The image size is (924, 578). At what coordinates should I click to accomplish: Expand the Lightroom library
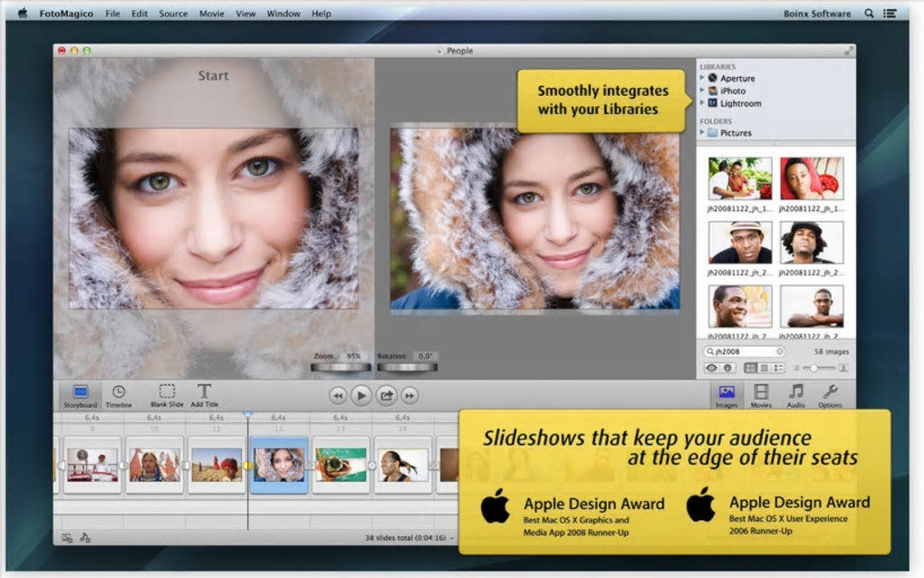click(702, 102)
